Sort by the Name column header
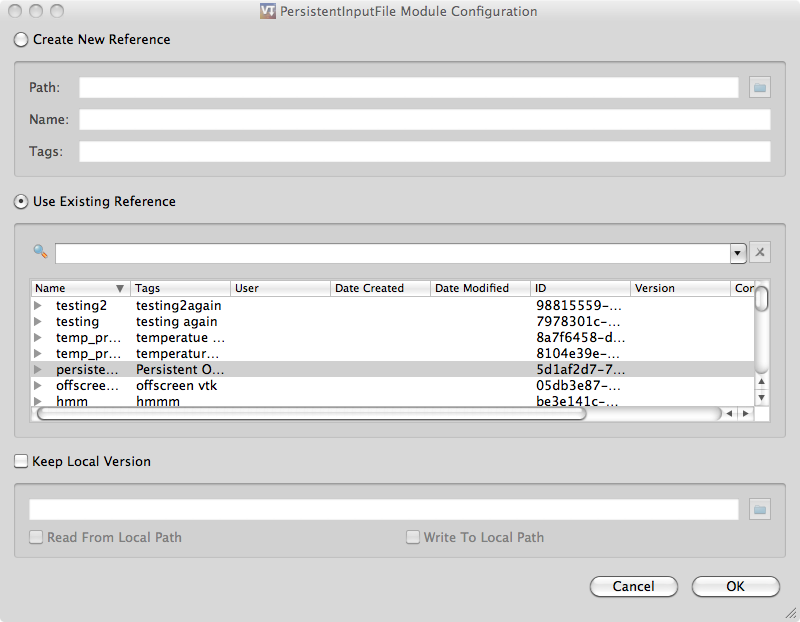The width and height of the screenshot is (800, 622). tap(80, 288)
